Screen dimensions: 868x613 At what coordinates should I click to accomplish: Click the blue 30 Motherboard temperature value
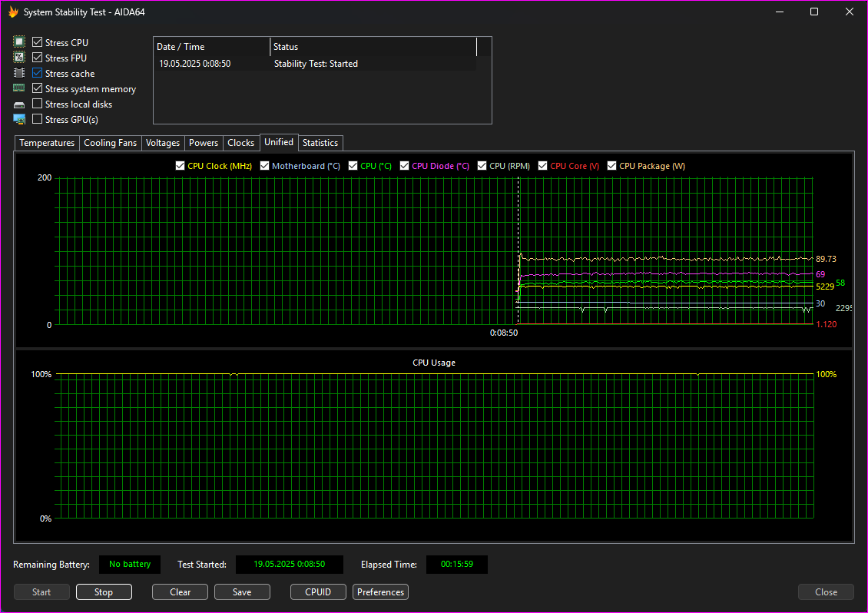[x=820, y=303]
